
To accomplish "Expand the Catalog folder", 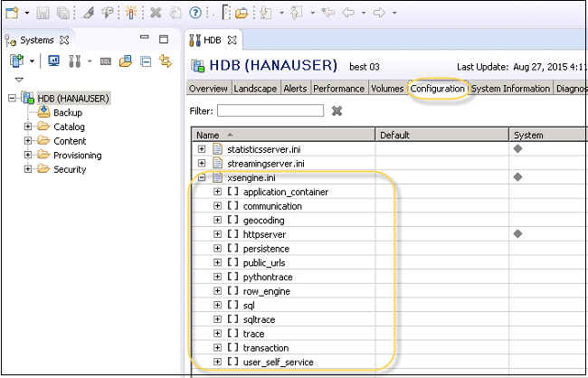I will [28, 127].
